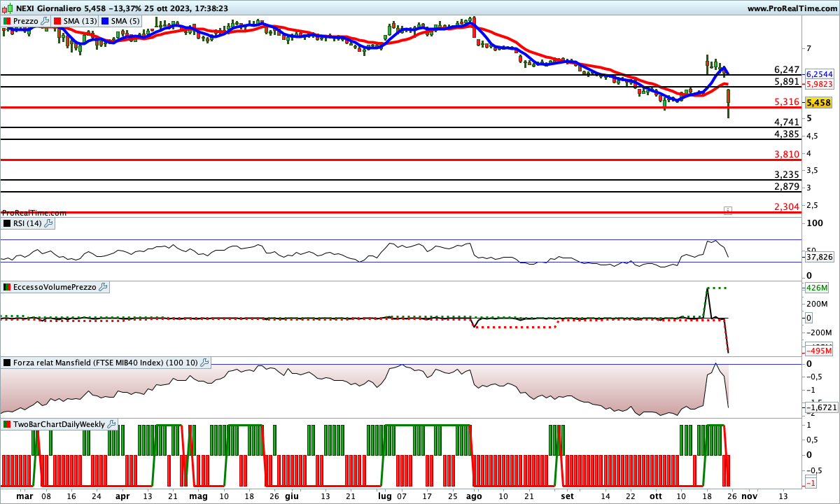Image resolution: width=840 pixels, height=504 pixels.
Task: Open EccessoVolumePrezzo settings wrench
Action: click(x=103, y=287)
